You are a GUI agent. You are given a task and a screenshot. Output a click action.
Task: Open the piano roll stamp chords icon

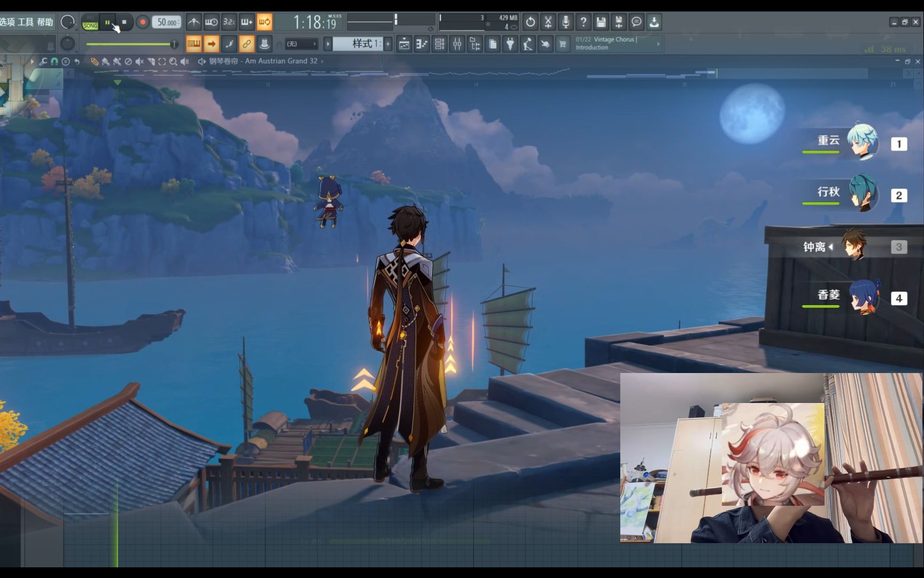[66, 62]
